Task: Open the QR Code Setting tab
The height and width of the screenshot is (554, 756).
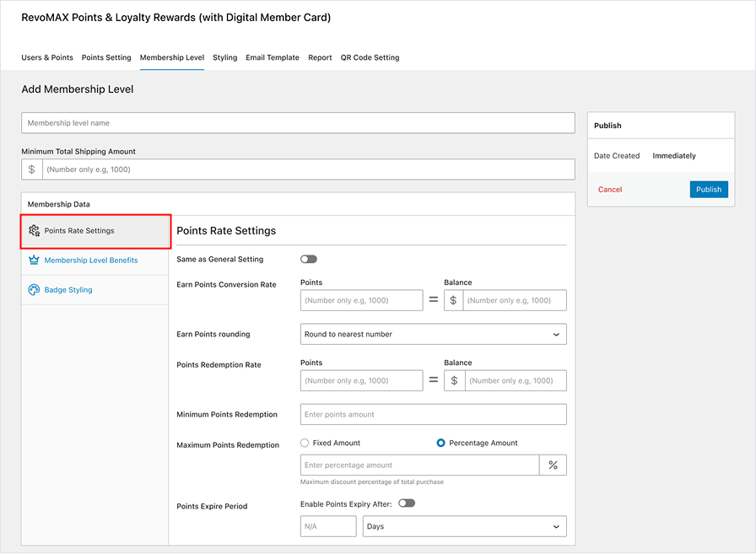Action: pyautogui.click(x=370, y=57)
